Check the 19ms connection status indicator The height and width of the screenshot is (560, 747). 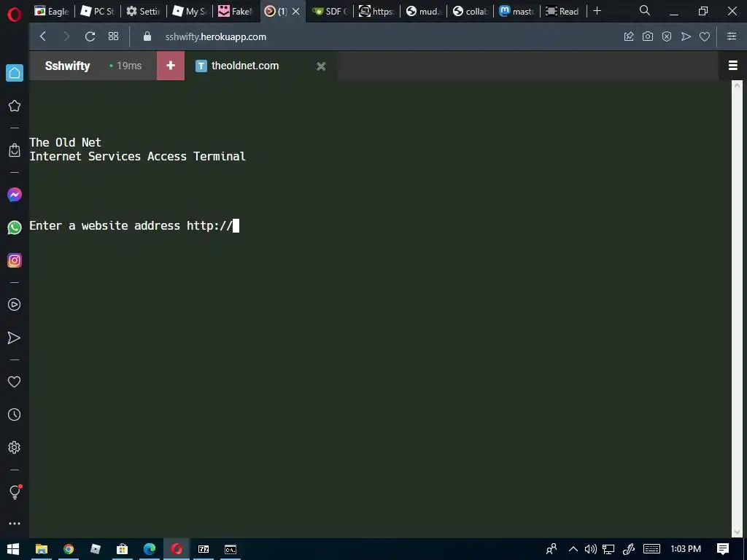[125, 66]
